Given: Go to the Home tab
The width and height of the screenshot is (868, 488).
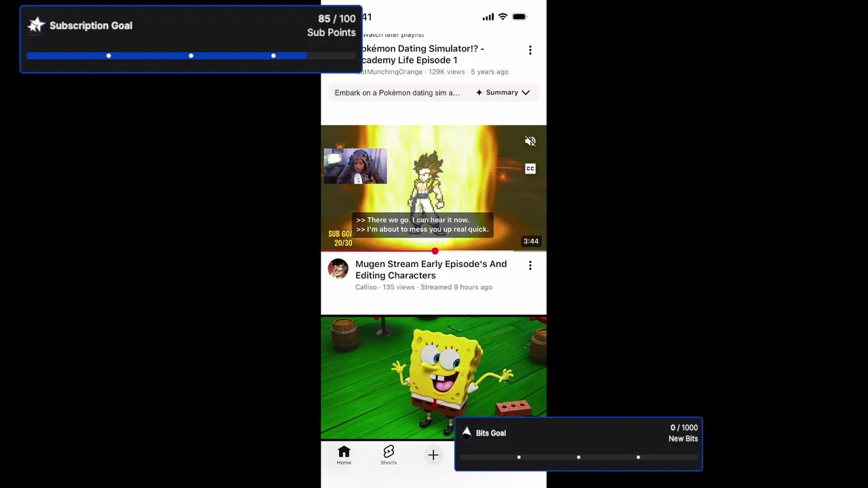Looking at the screenshot, I should [x=344, y=455].
